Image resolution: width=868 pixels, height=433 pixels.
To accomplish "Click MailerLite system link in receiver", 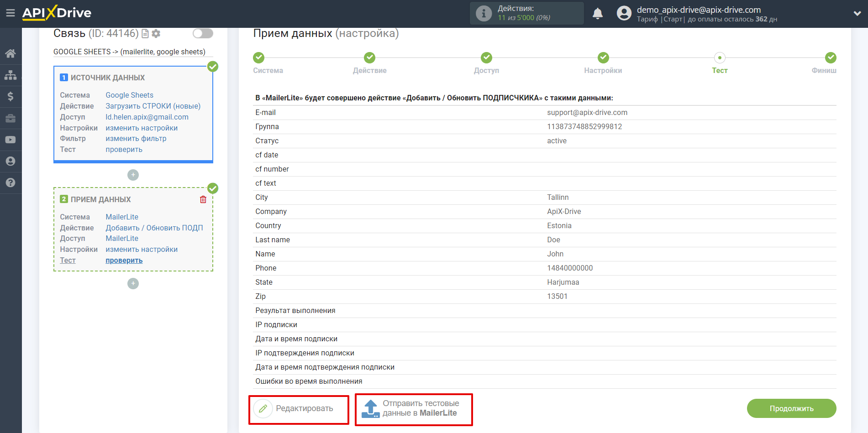I will click(x=122, y=217).
